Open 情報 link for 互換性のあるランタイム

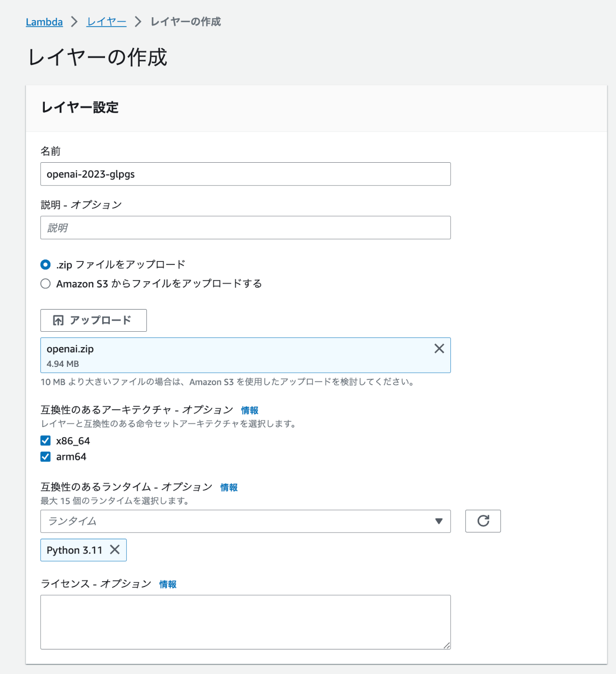(x=229, y=487)
